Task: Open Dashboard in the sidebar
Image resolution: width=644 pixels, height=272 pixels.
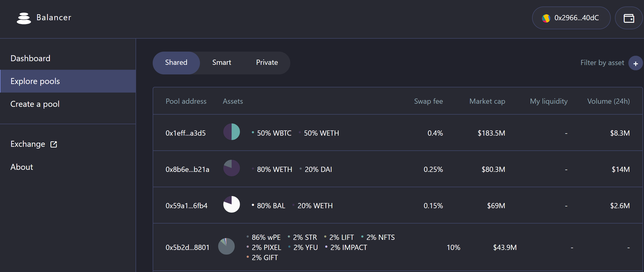Action: [x=68, y=58]
